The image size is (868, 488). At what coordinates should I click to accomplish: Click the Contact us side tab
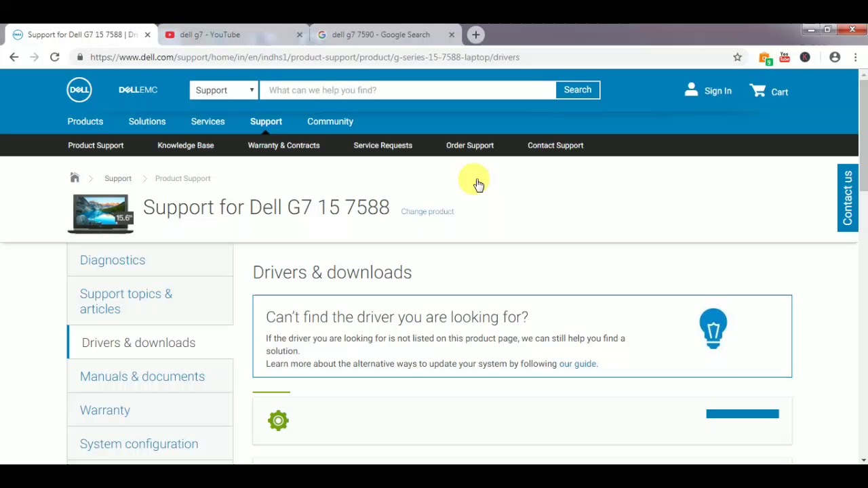point(848,198)
